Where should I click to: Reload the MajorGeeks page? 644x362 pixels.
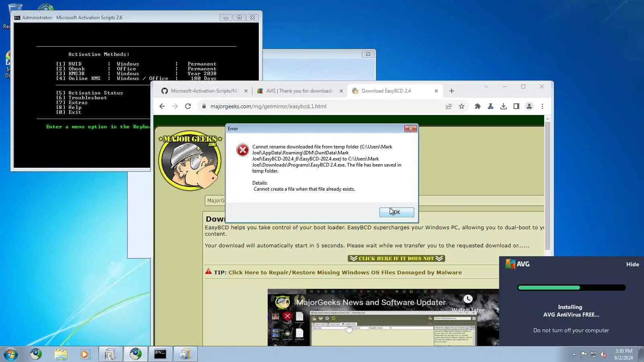[188, 106]
